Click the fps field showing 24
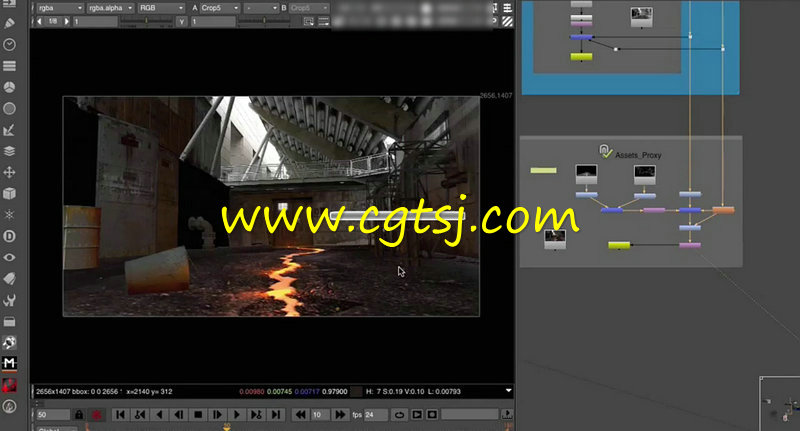Image resolution: width=800 pixels, height=431 pixels. point(376,415)
